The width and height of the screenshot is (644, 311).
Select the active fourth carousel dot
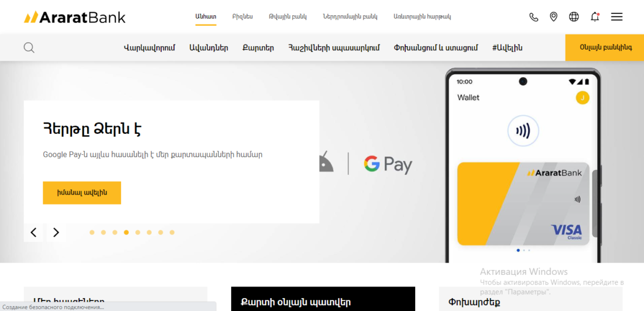(126, 233)
